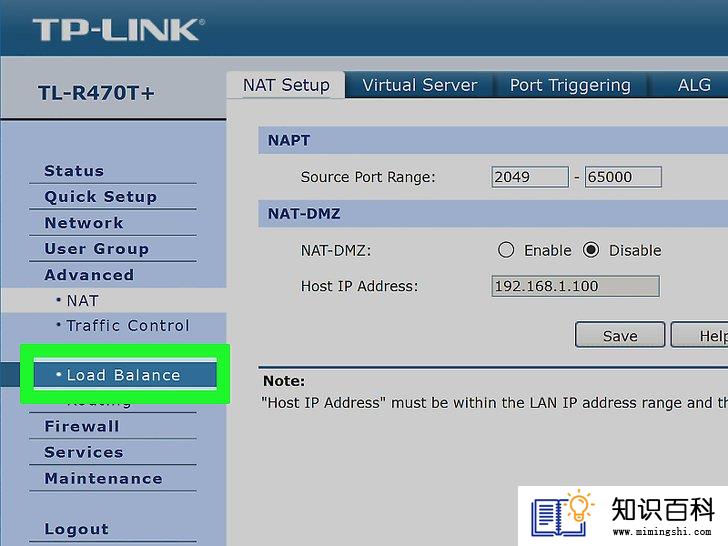Click the source port end field 65000
The image size is (728, 546).
(x=623, y=177)
